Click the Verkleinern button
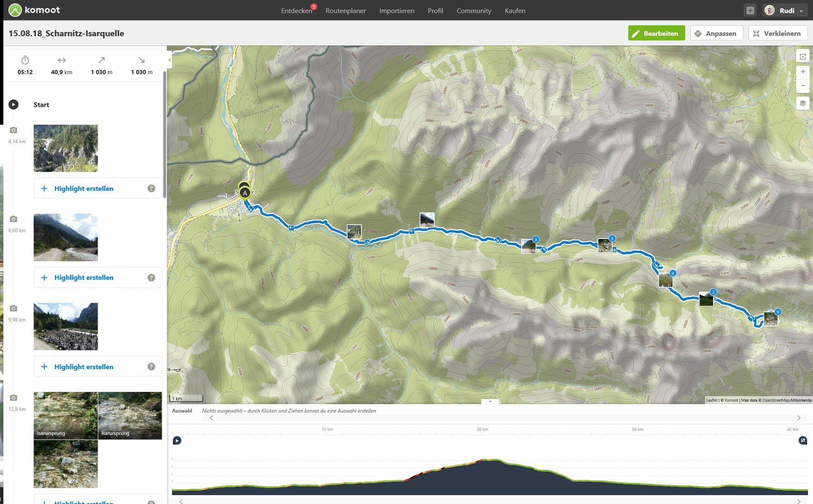The image size is (813, 504). click(x=778, y=33)
